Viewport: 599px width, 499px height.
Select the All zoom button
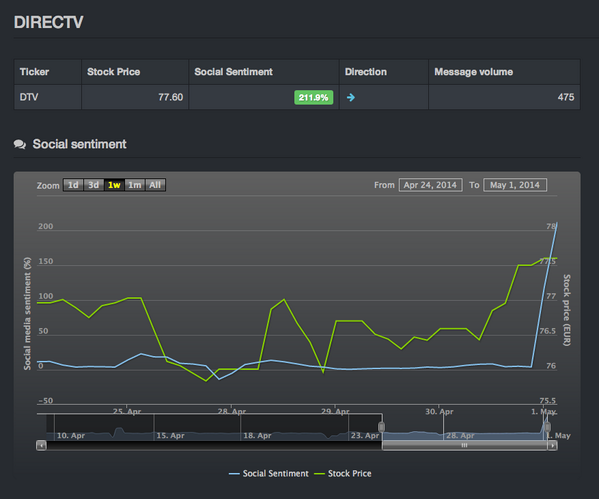pyautogui.click(x=155, y=185)
